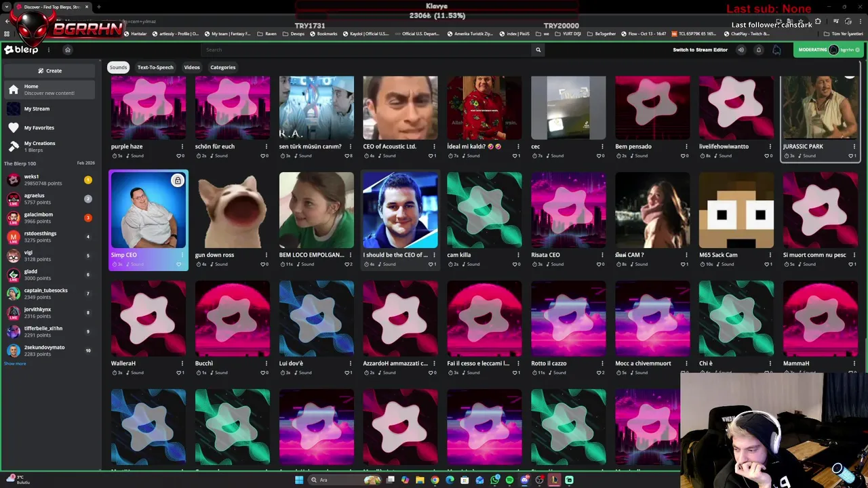868x488 pixels.
Task: Switch to the Videos tab
Action: [192, 67]
